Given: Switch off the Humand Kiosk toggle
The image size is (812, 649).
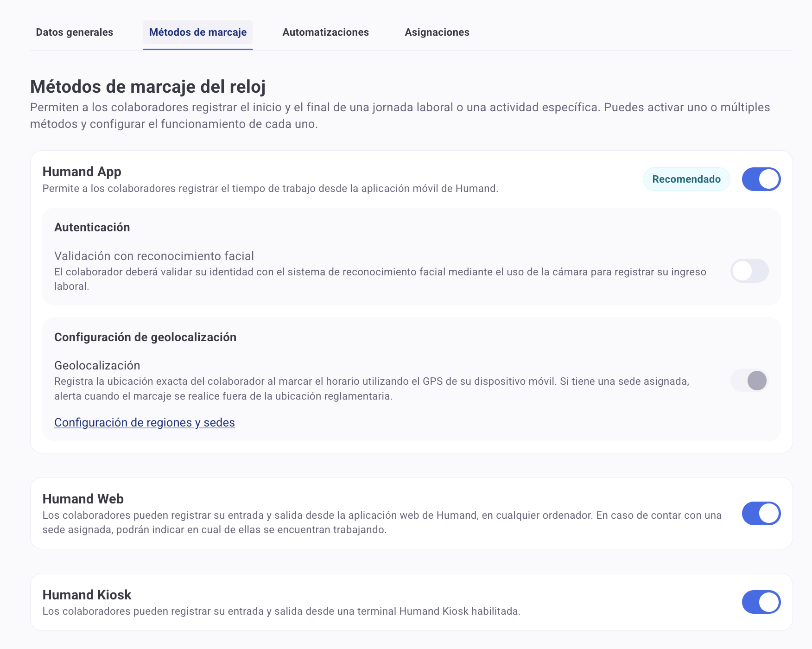Looking at the screenshot, I should 761,602.
